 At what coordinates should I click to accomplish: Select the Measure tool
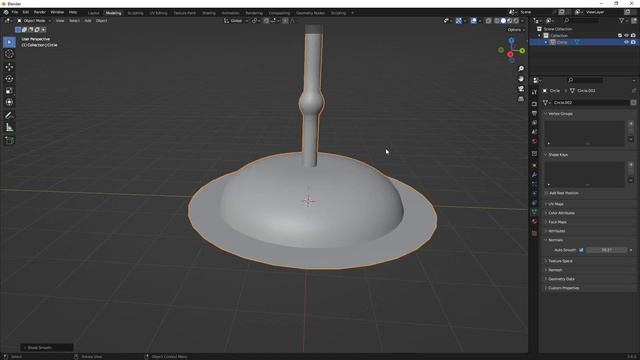(x=9, y=127)
